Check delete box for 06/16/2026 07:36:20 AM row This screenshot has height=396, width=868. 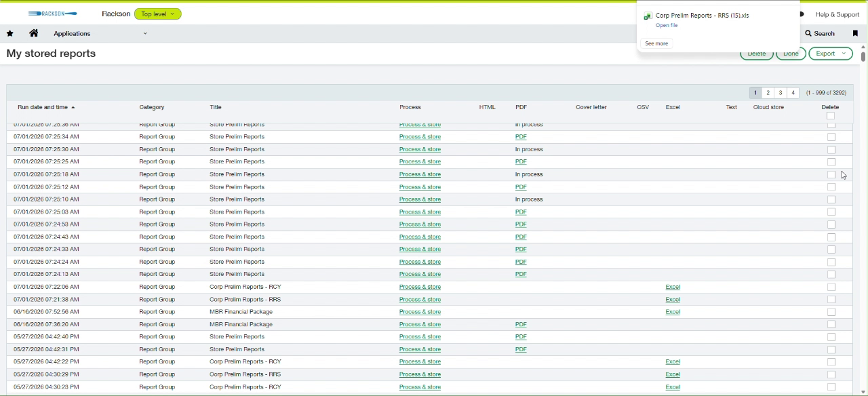[x=831, y=325]
